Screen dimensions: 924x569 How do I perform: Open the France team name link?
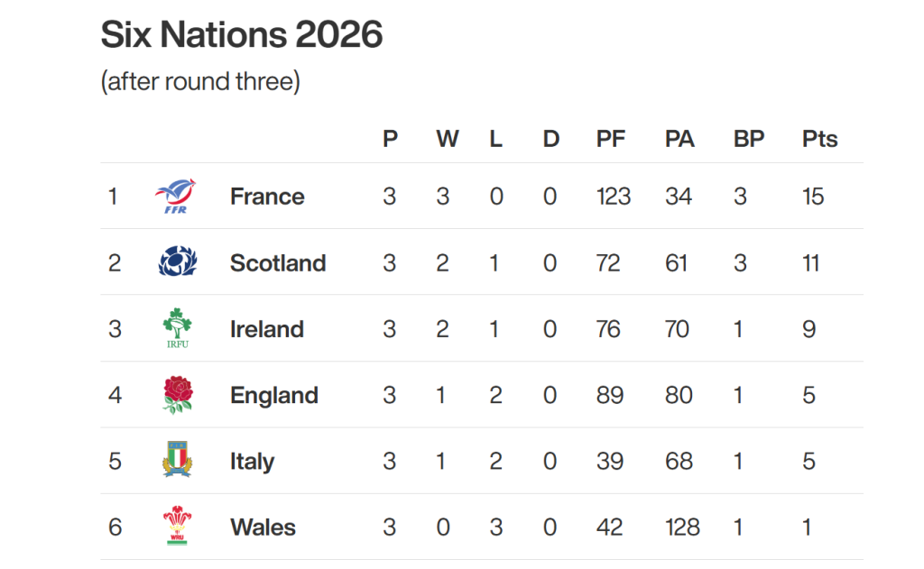(267, 197)
